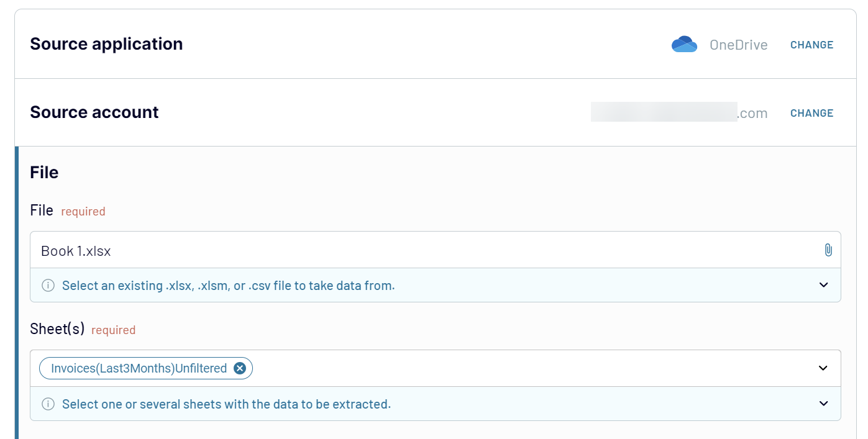Click the bold File section heading

44,173
